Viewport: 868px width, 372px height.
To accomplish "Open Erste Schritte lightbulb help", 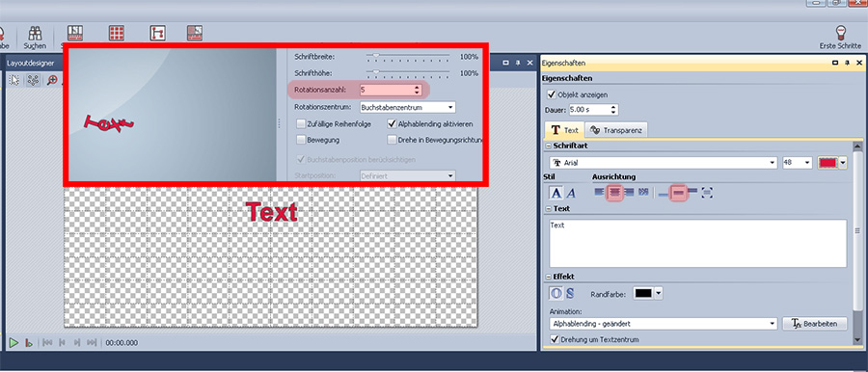I will click(x=841, y=37).
